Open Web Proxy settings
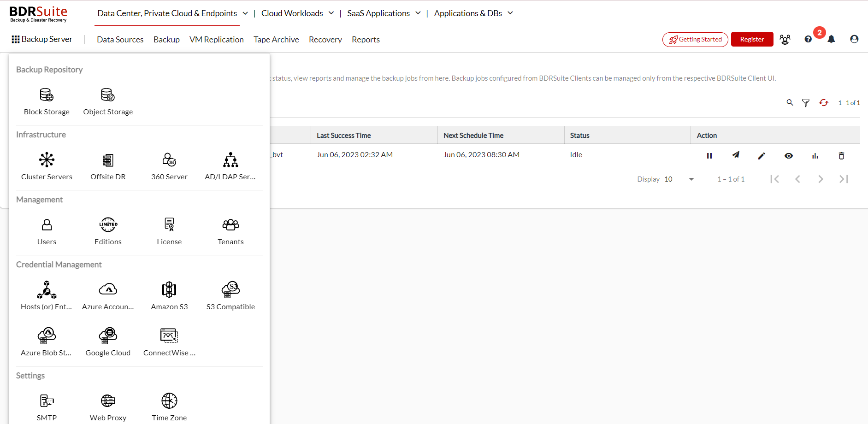868x424 pixels. click(108, 408)
